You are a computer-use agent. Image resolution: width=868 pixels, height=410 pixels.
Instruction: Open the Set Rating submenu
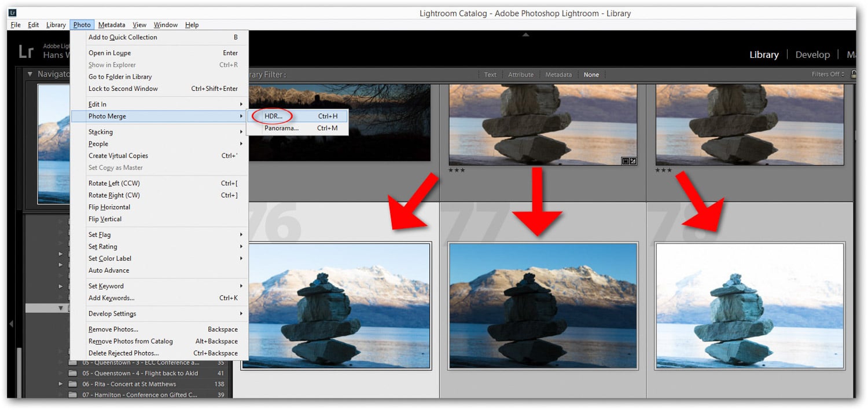coord(159,247)
